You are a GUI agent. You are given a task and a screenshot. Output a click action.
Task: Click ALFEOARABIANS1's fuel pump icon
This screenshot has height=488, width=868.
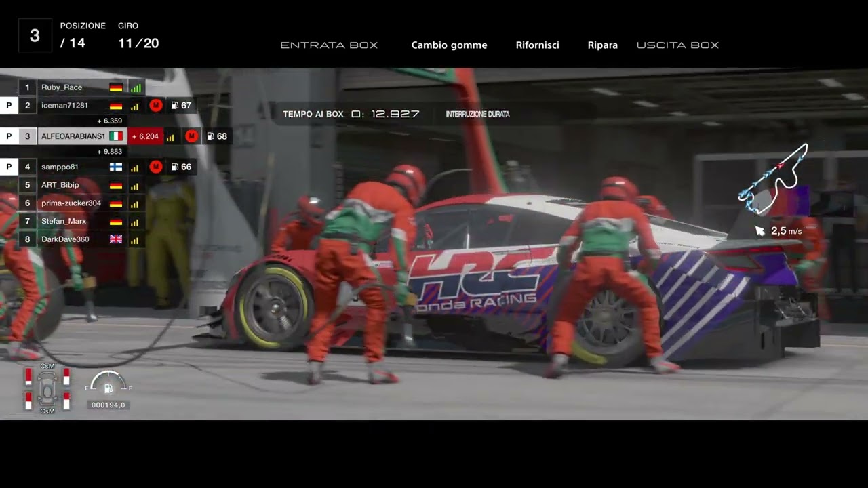(x=210, y=136)
